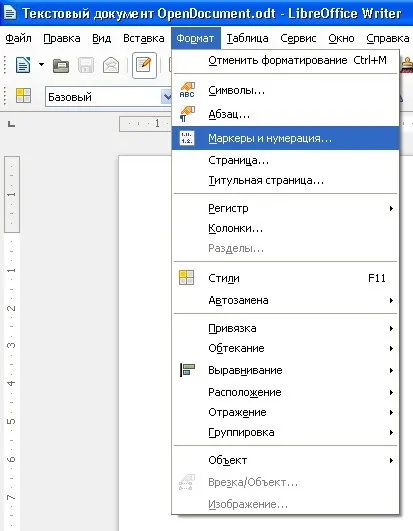Expand the Расположение submenu
This screenshot has height=531, width=413.
coord(286,392)
